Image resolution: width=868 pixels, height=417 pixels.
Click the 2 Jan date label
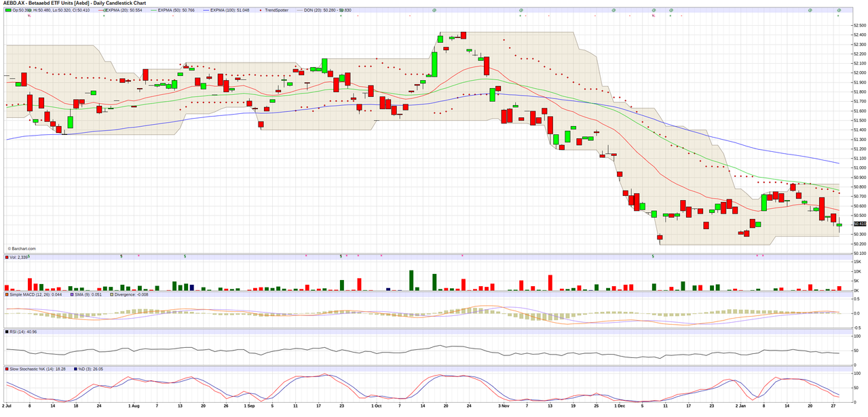pyautogui.click(x=740, y=405)
